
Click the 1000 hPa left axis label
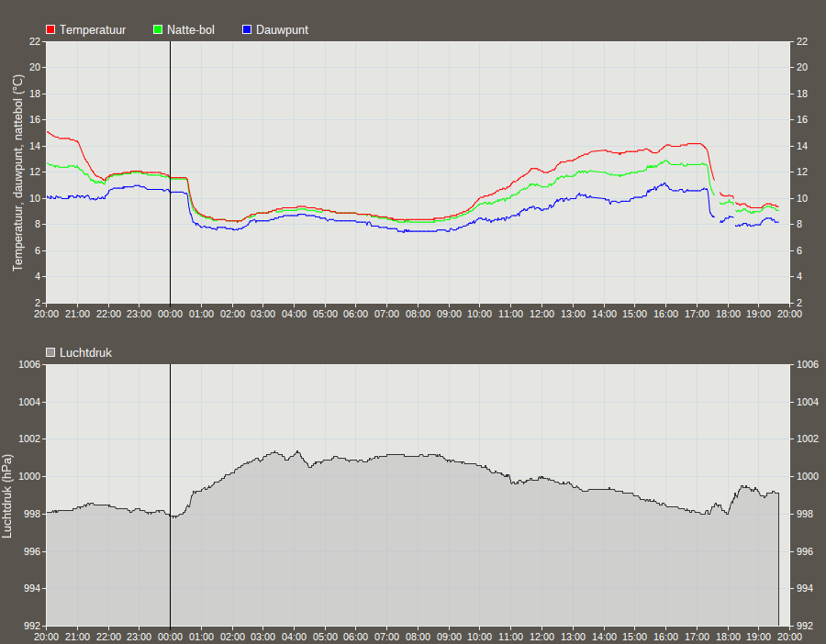click(x=29, y=476)
